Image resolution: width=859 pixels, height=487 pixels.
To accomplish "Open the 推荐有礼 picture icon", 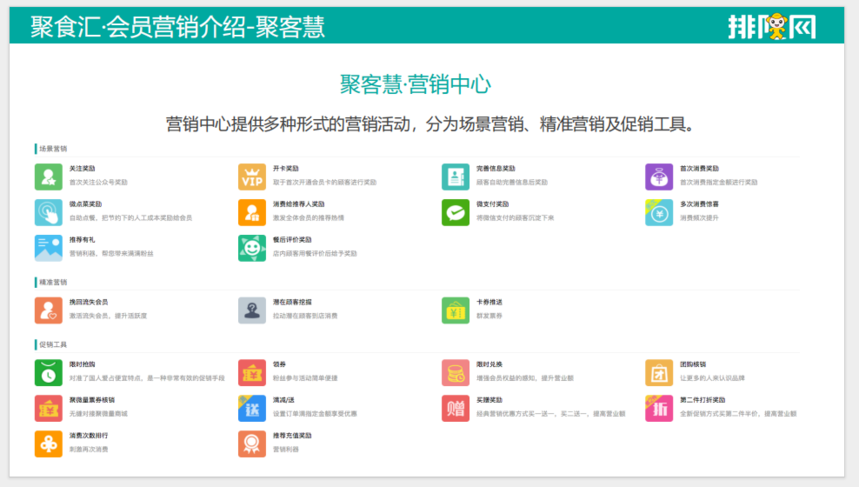I will [x=48, y=248].
